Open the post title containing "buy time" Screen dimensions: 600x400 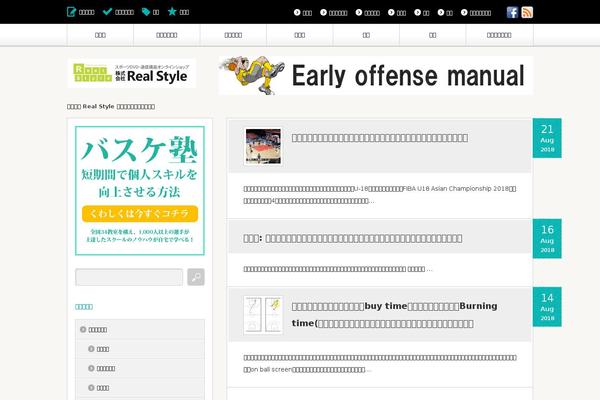pos(395,315)
